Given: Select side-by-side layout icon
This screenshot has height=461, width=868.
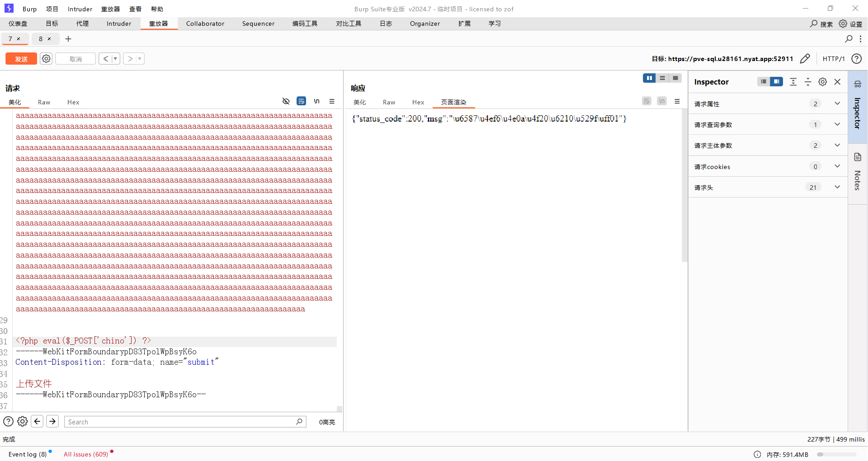Looking at the screenshot, I should click(x=649, y=78).
